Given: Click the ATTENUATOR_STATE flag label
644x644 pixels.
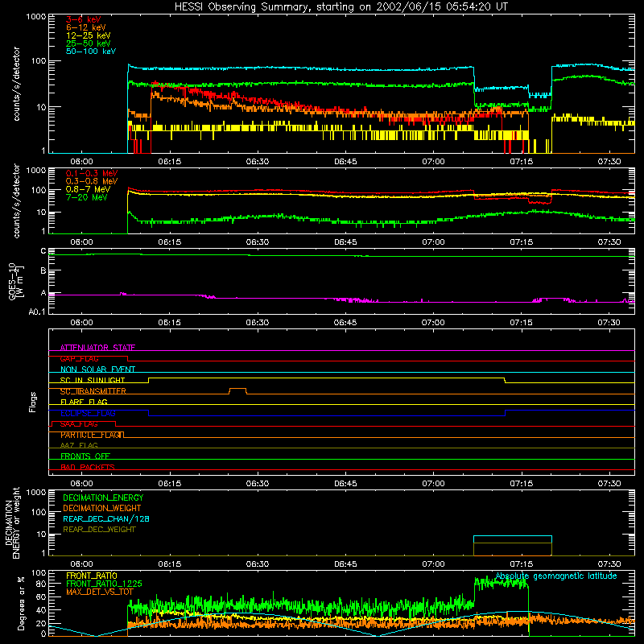Looking at the screenshot, I should [97, 348].
